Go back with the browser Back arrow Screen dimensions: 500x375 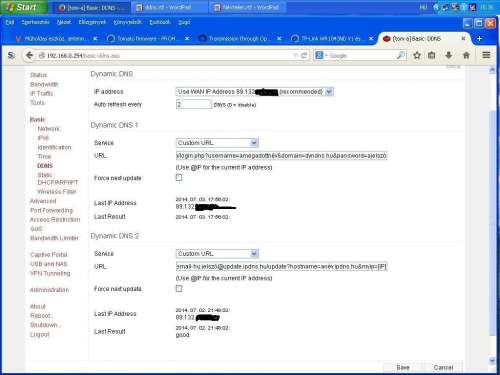29,55
